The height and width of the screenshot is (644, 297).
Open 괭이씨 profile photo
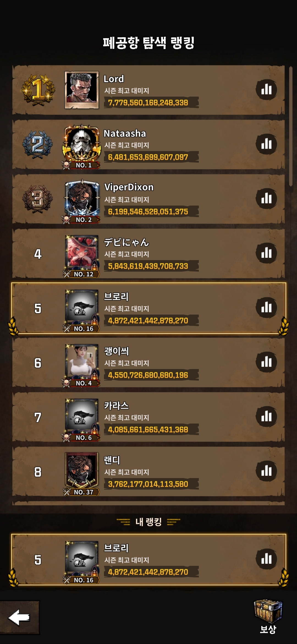tap(82, 362)
